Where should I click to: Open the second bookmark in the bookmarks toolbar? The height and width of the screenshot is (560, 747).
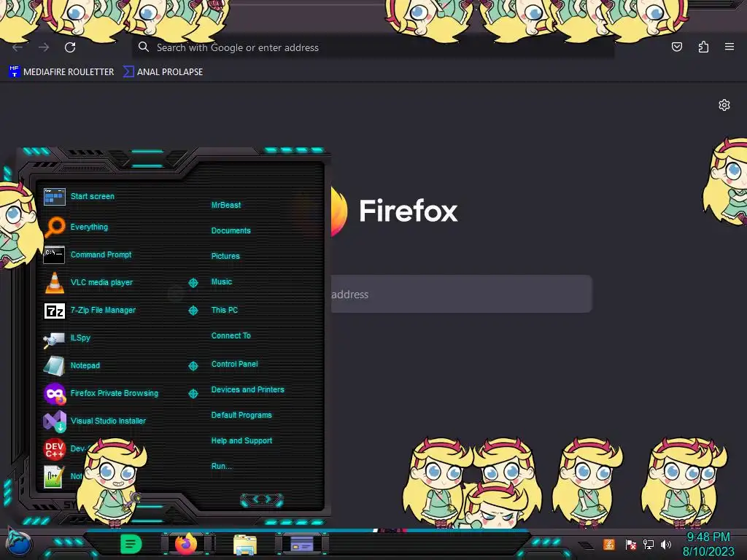click(163, 72)
